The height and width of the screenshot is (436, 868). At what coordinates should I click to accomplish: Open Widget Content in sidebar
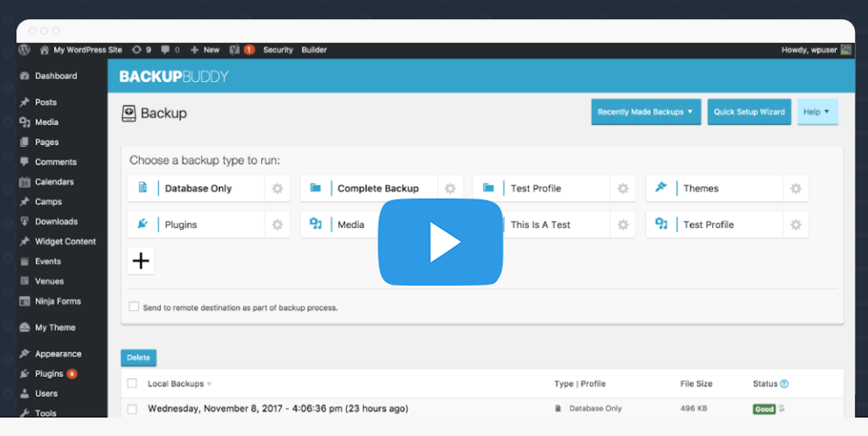click(x=65, y=242)
